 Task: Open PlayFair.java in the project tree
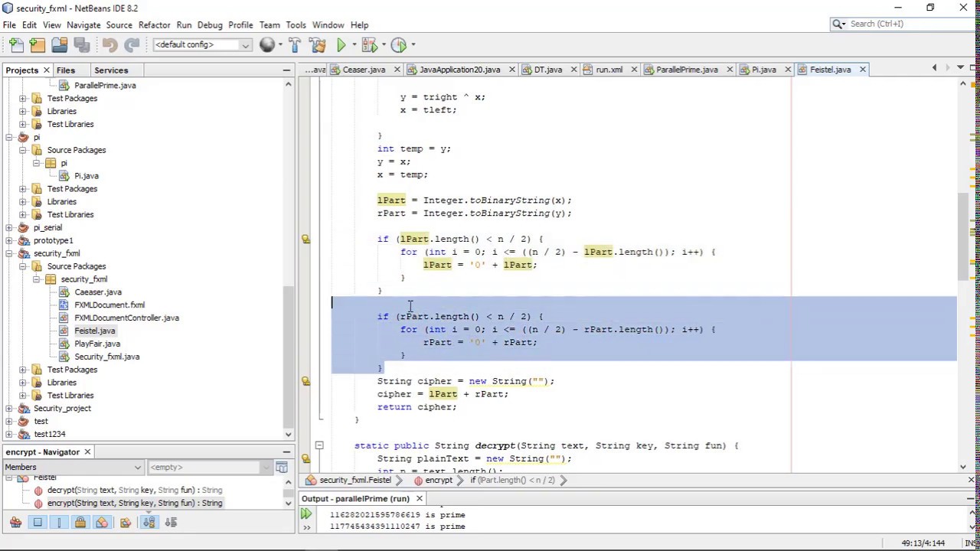[x=97, y=344]
